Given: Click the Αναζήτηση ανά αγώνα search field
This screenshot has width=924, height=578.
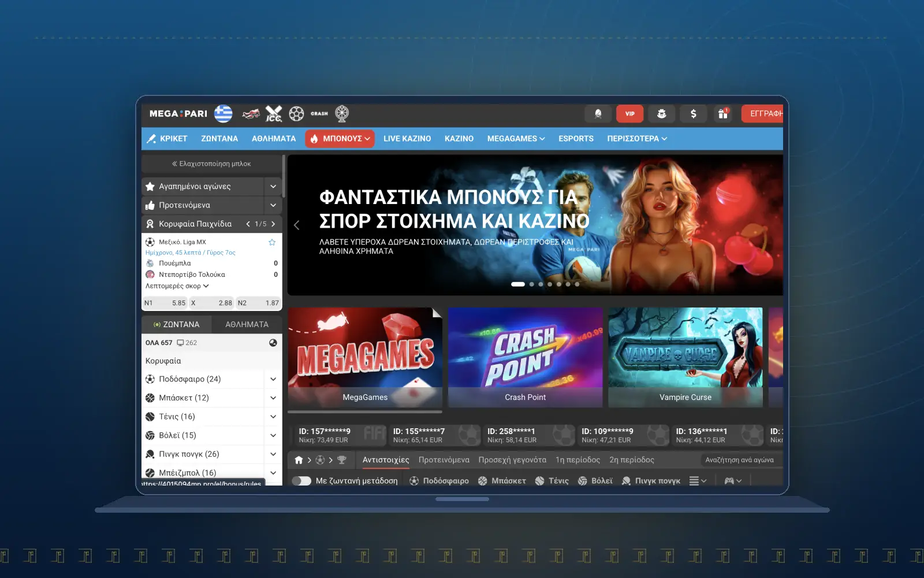Looking at the screenshot, I should [x=741, y=460].
